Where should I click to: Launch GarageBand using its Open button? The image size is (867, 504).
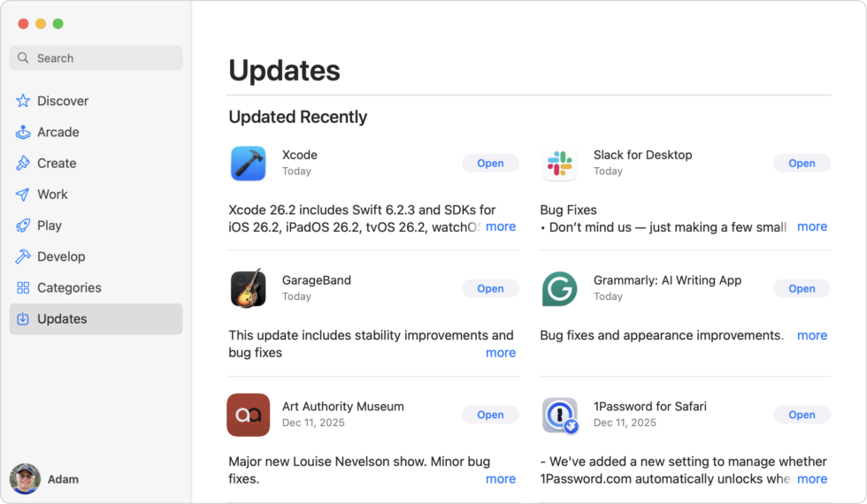coord(490,288)
